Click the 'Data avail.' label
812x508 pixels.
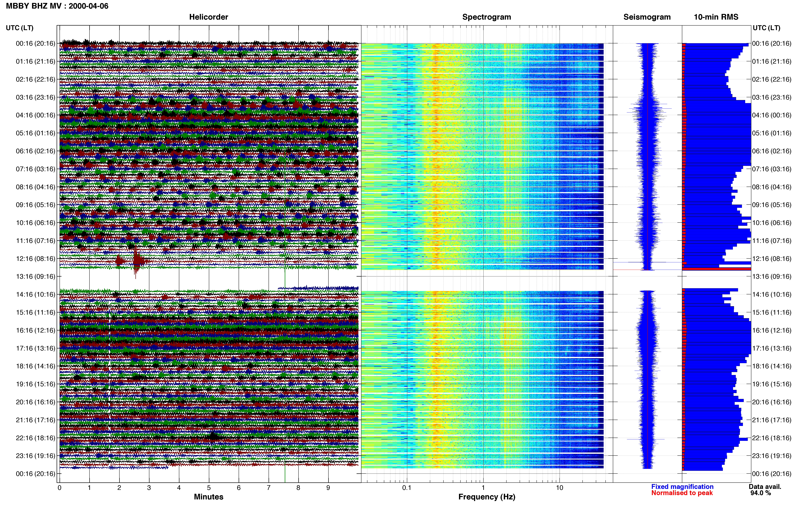point(765,487)
